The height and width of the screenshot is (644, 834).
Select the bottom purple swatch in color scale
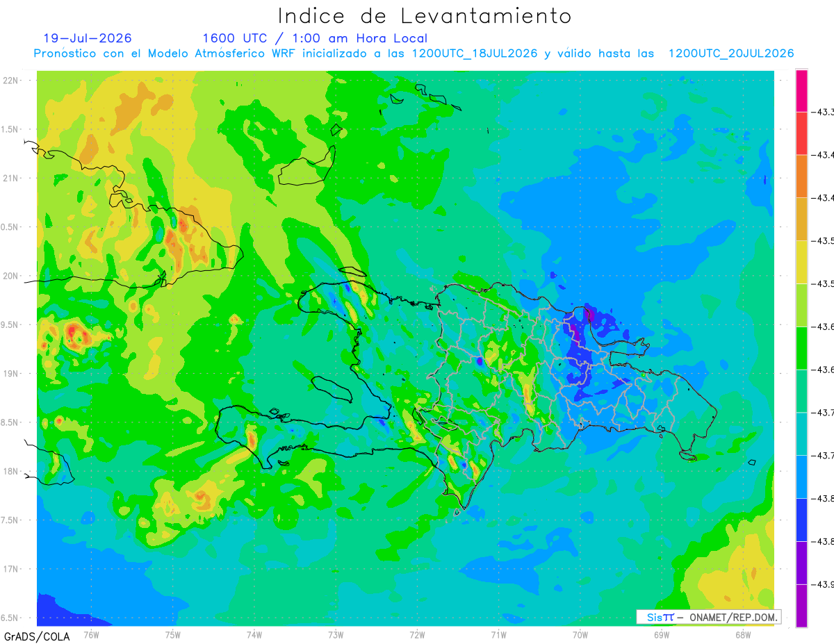click(801, 606)
